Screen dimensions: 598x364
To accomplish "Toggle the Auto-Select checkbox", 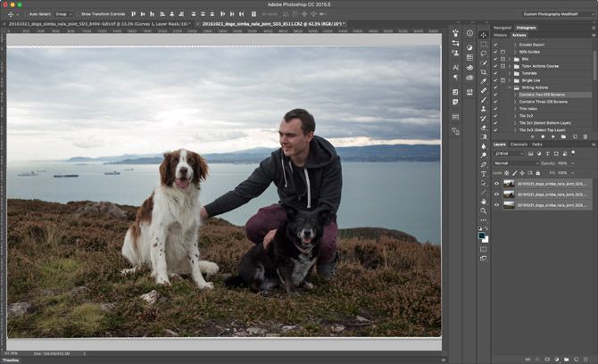I will click(x=26, y=14).
